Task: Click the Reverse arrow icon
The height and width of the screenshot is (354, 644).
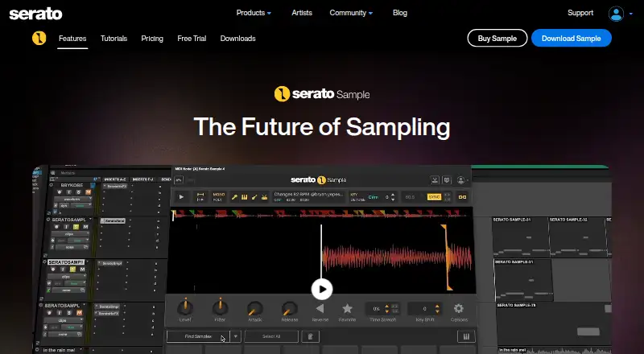Action: pos(320,308)
